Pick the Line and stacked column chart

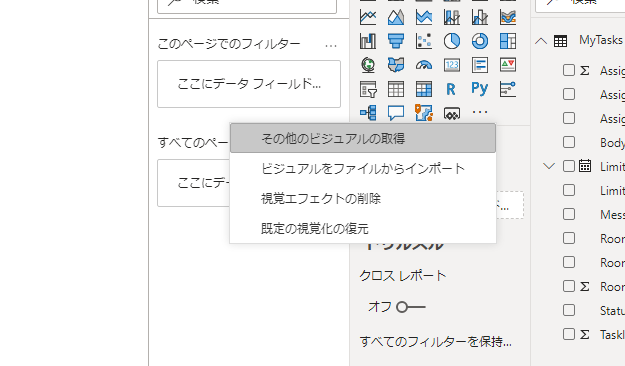pos(452,17)
